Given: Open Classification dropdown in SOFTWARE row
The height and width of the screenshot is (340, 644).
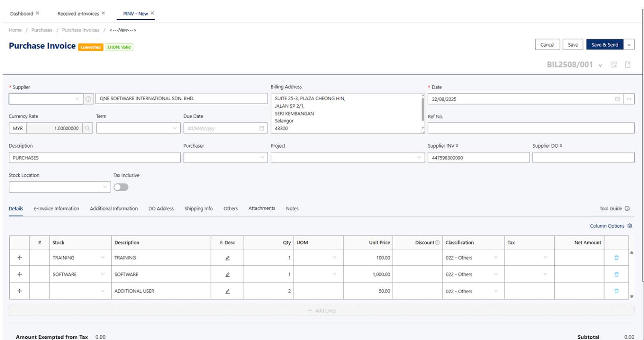Looking at the screenshot, I should pyautogui.click(x=496, y=274).
